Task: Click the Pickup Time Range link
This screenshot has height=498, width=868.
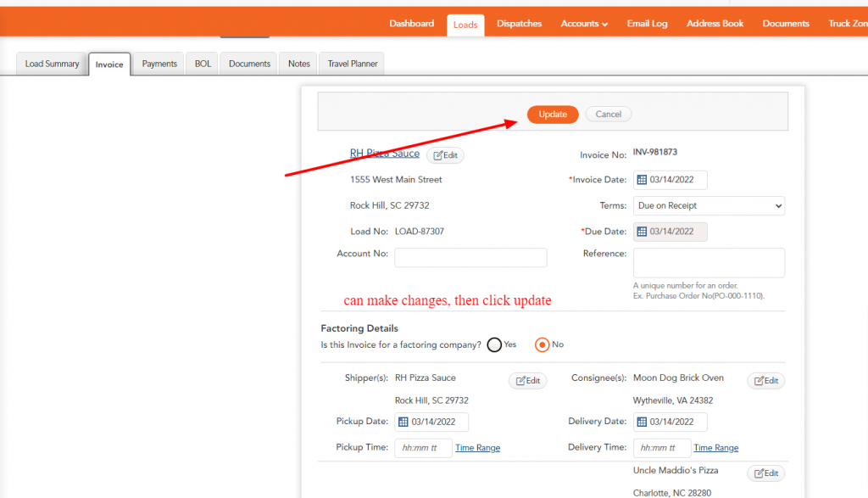Action: click(478, 448)
